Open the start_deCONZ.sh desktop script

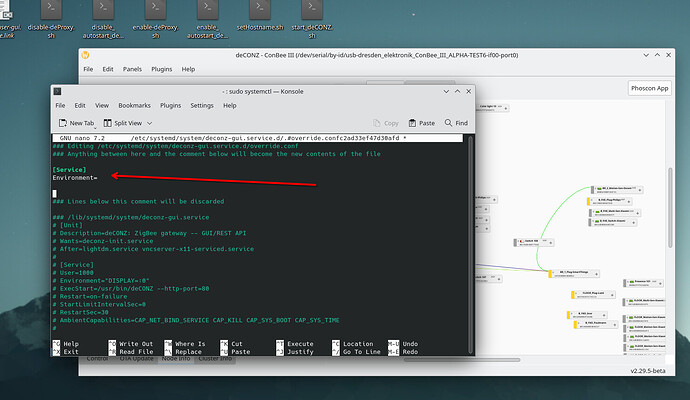click(x=312, y=20)
